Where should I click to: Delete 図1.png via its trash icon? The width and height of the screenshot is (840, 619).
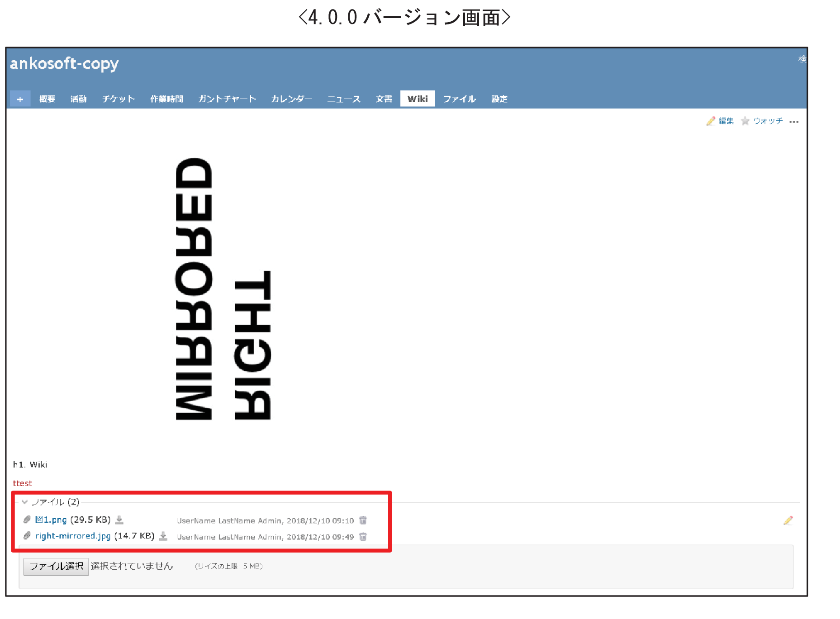363,520
